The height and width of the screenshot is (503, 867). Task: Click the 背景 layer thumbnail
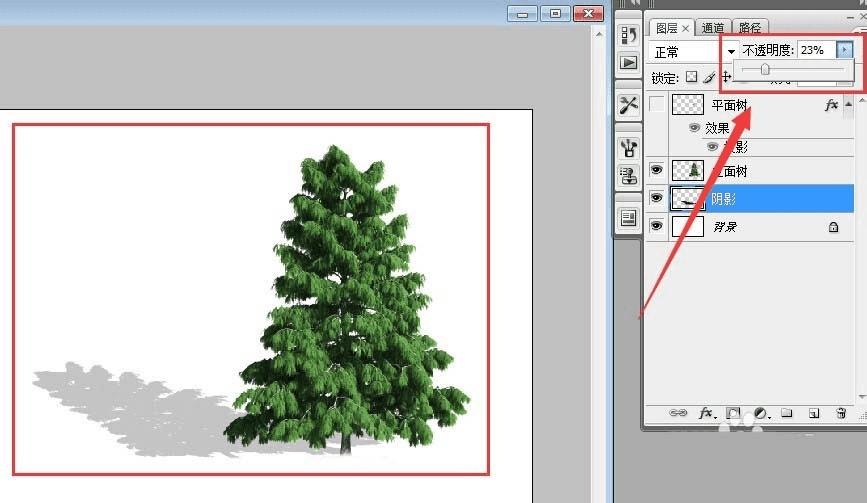[687, 226]
